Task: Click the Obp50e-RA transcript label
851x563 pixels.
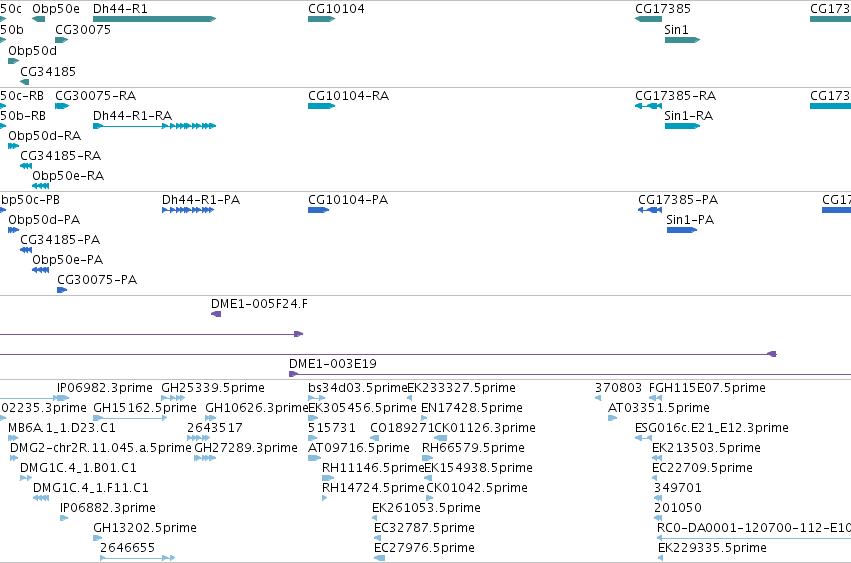Action: [x=68, y=176]
